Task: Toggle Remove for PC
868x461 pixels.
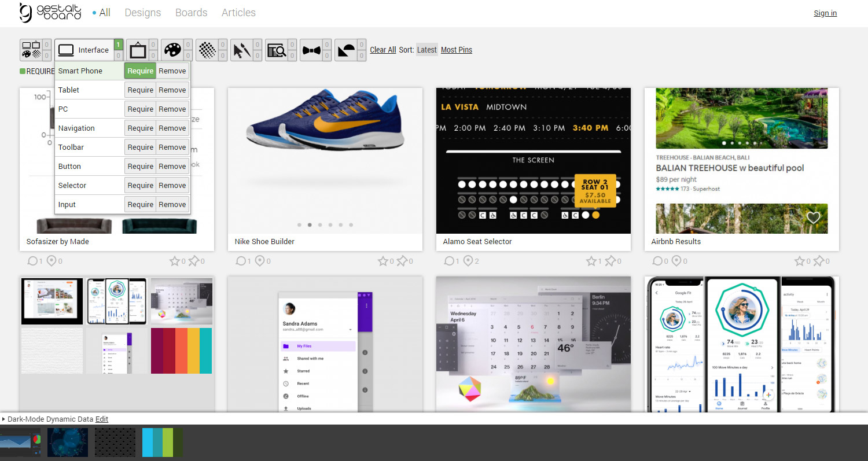Action: [x=172, y=109]
